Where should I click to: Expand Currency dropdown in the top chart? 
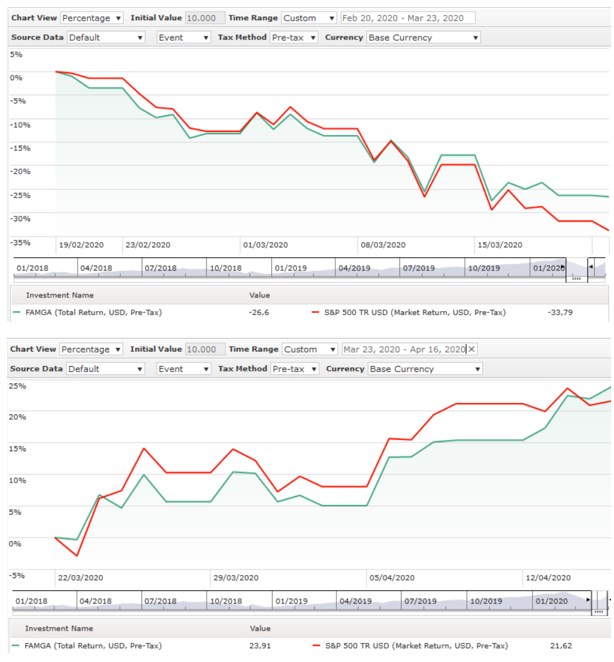[x=423, y=37]
